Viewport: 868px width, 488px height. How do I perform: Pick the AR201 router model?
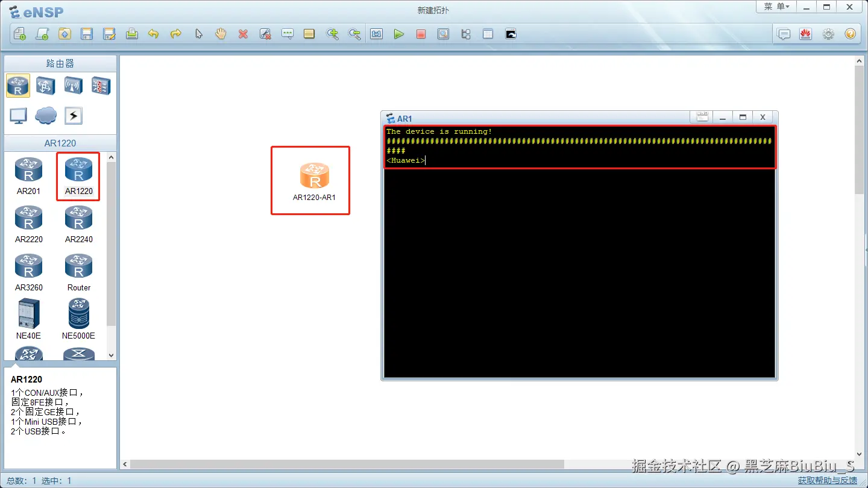tap(28, 176)
